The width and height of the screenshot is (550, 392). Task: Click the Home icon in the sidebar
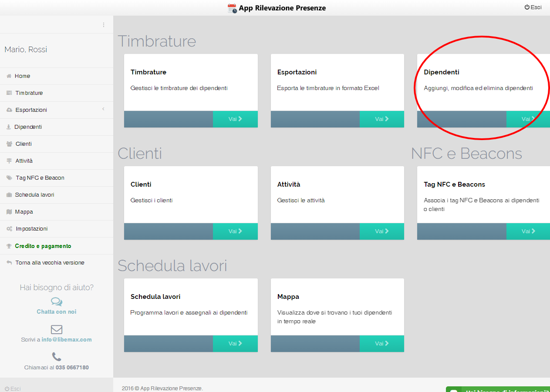[x=9, y=76]
